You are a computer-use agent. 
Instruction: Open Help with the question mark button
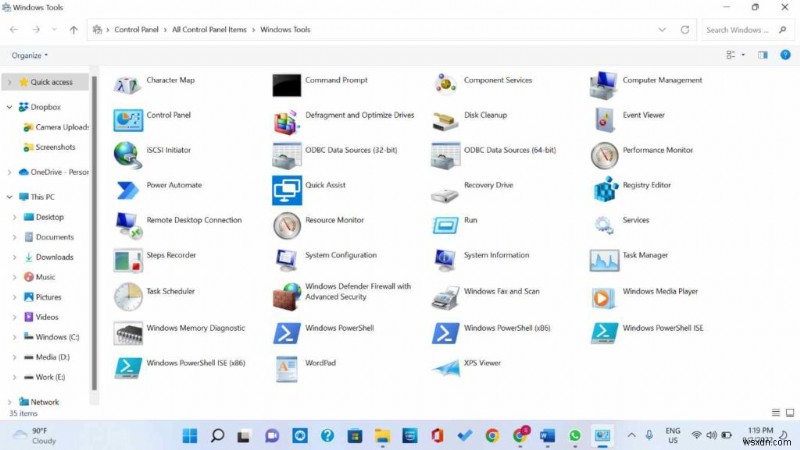coord(785,55)
